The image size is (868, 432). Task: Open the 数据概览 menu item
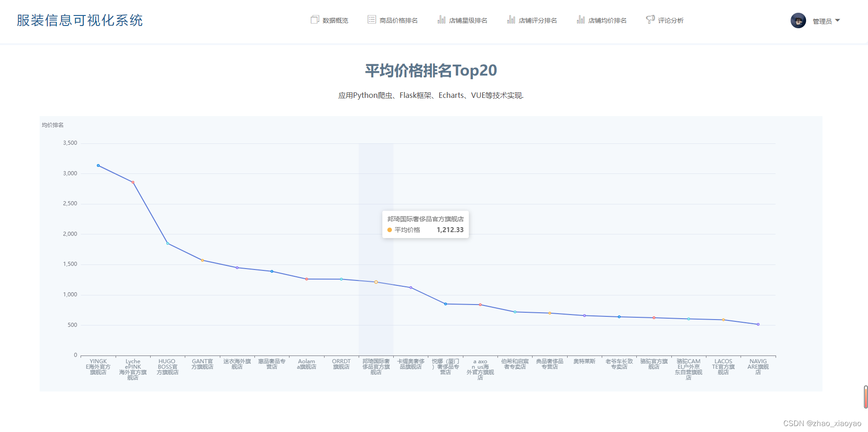tap(330, 20)
